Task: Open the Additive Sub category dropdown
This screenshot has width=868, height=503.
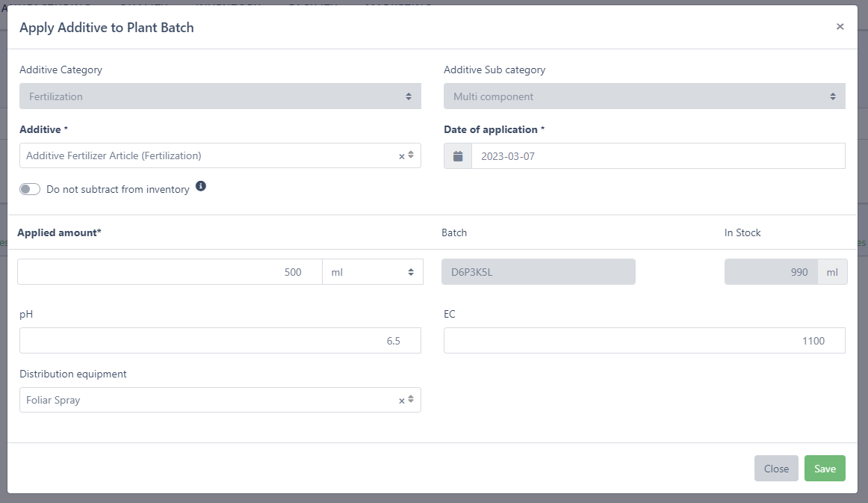Action: [x=644, y=96]
